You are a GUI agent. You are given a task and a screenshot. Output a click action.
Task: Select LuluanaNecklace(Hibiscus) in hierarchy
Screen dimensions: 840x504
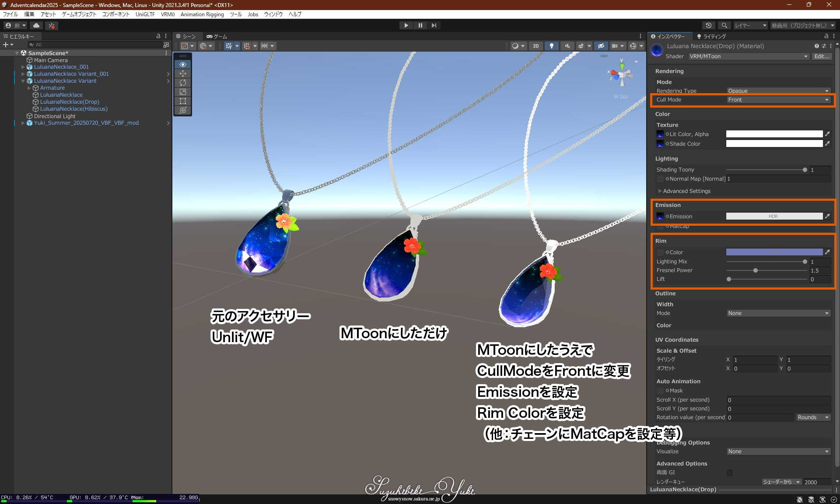pos(73,109)
